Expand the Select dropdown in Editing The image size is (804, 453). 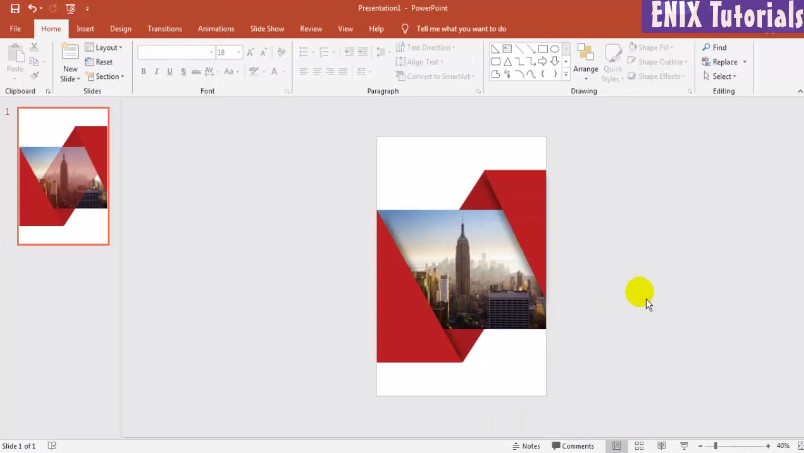[722, 76]
